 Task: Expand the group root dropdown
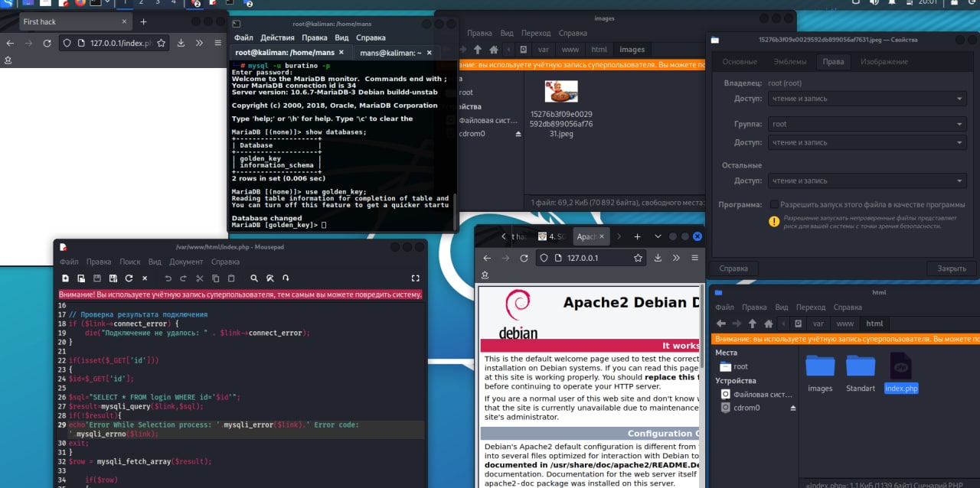pos(867,124)
